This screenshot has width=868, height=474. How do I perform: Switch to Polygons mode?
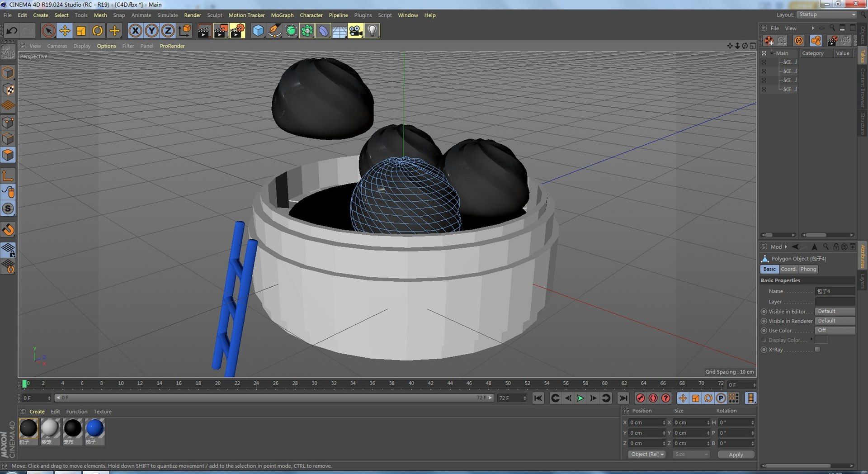8,155
